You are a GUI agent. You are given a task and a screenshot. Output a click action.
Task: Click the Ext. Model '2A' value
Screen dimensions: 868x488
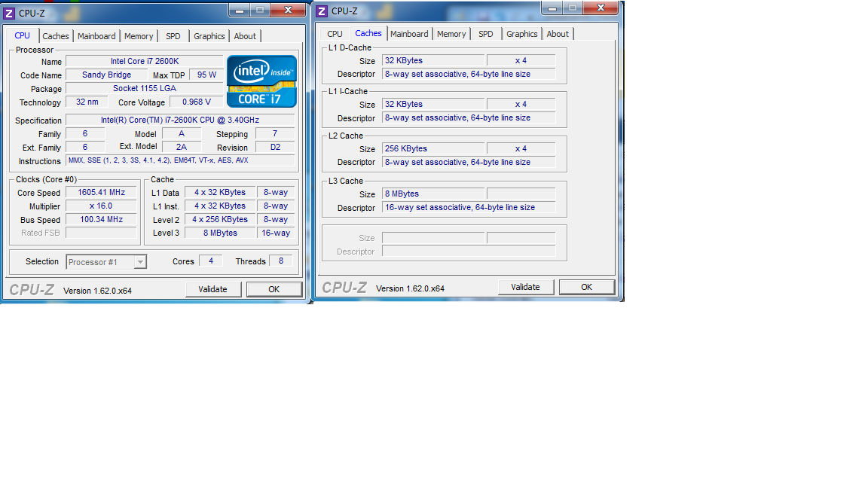tap(182, 147)
